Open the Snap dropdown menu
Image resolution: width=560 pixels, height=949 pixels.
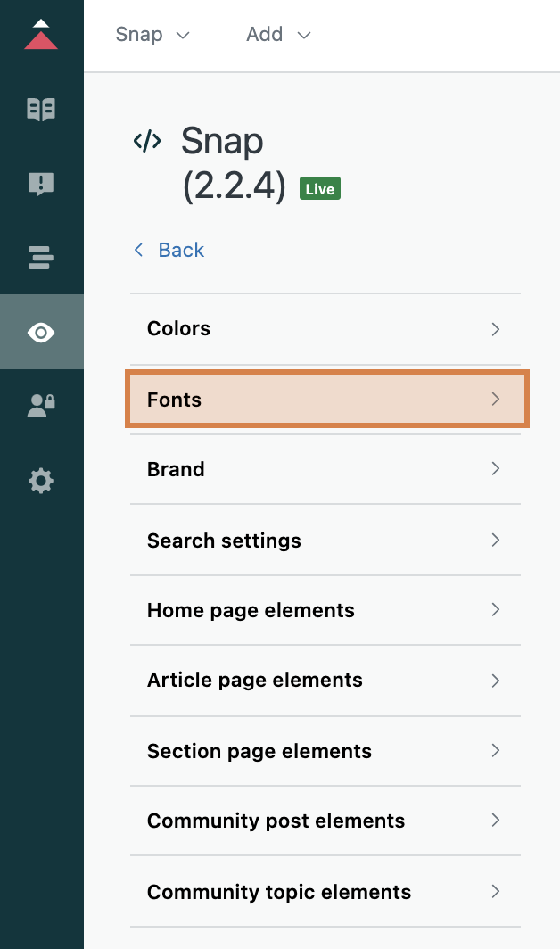tap(152, 35)
